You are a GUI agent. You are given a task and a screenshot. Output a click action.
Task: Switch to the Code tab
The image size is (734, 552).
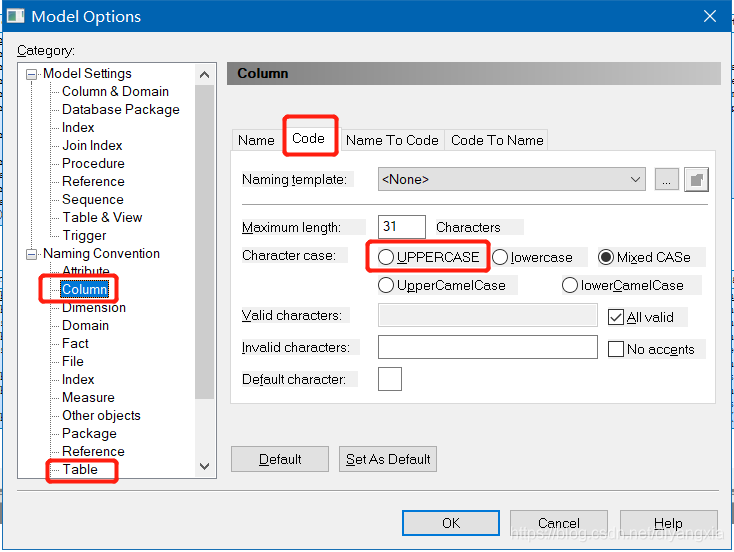pos(308,138)
